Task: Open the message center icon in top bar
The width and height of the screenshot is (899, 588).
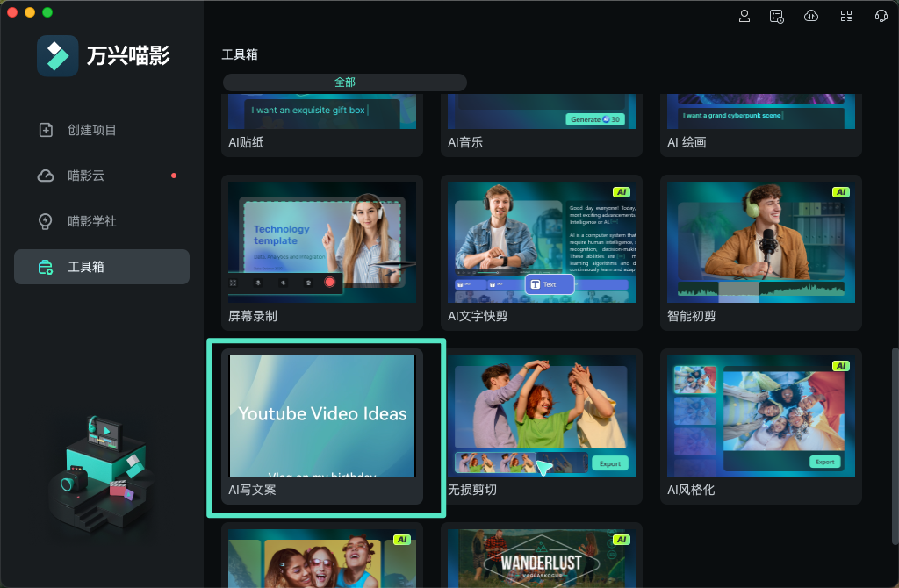Action: click(777, 16)
